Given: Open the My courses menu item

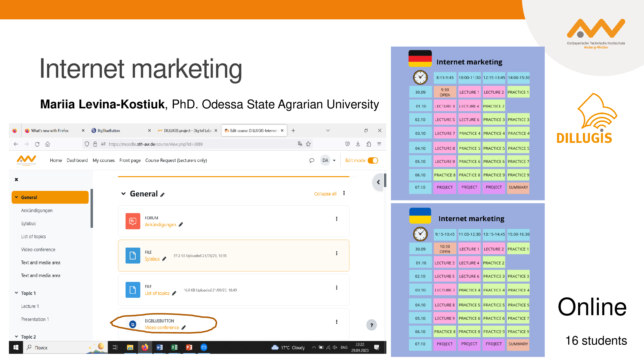Looking at the screenshot, I should [104, 160].
